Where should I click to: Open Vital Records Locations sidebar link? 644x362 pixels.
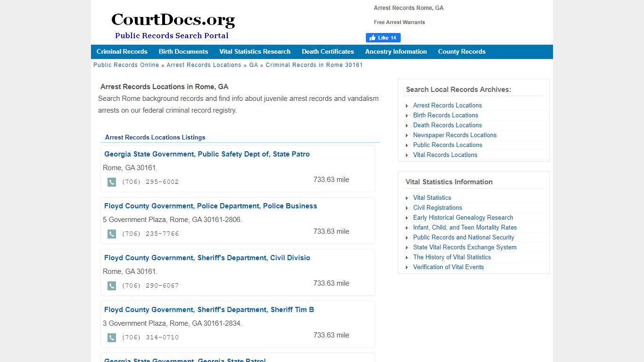point(445,155)
